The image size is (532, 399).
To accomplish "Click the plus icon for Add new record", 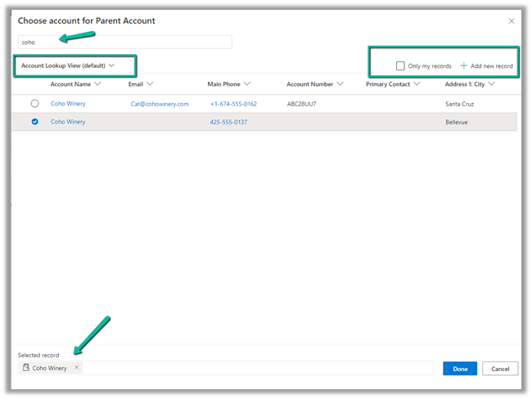I will click(464, 65).
